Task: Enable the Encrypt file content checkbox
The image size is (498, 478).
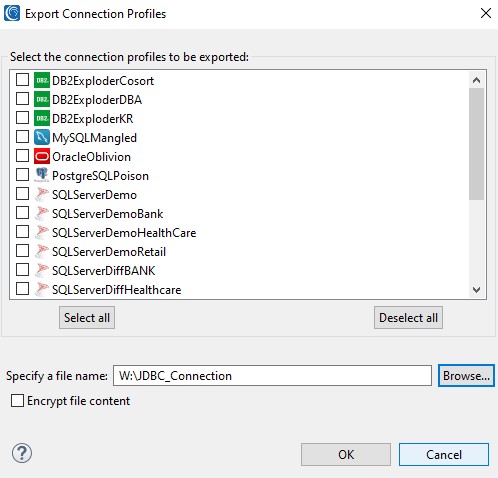Action: point(17,401)
